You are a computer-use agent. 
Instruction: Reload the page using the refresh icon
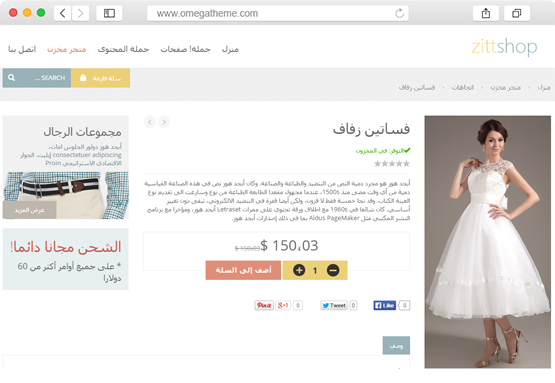pyautogui.click(x=399, y=13)
